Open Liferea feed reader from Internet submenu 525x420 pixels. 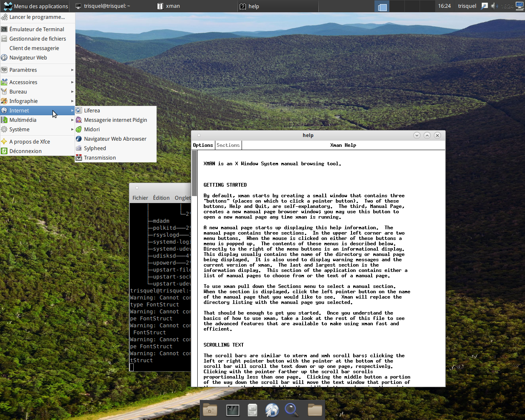[116, 110]
